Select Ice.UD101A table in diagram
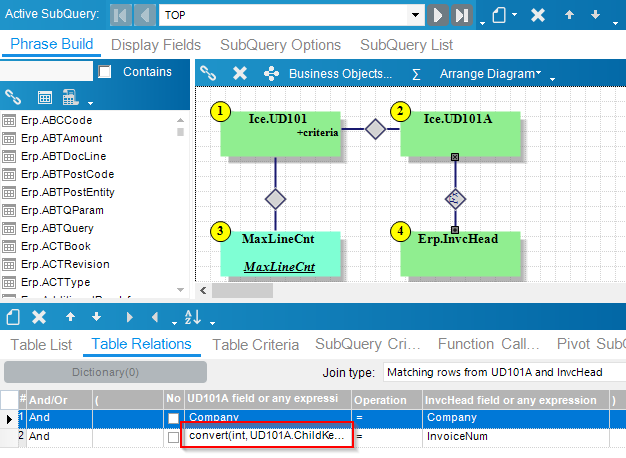The width and height of the screenshot is (626, 458). (x=460, y=134)
